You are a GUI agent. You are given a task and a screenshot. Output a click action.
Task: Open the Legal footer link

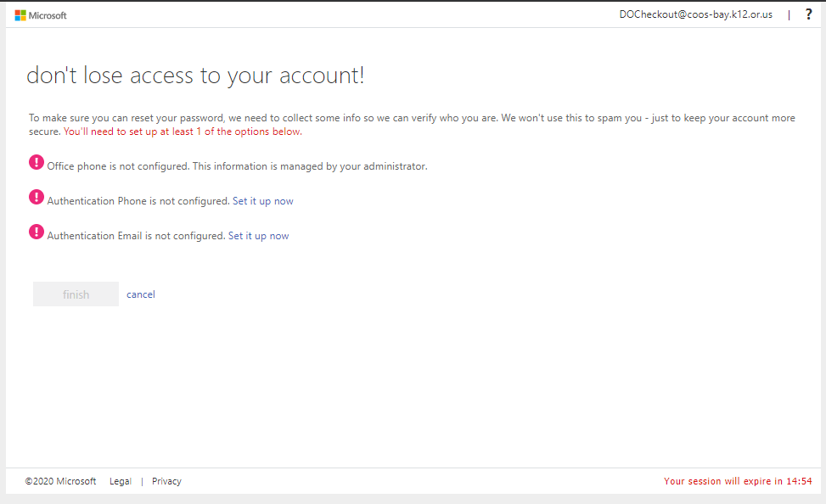click(x=120, y=481)
